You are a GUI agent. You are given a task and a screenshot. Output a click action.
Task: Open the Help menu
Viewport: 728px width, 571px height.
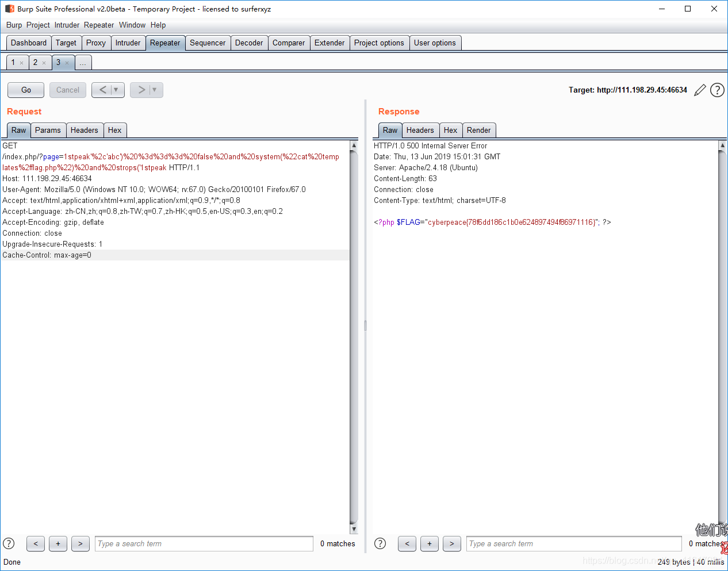pos(158,25)
